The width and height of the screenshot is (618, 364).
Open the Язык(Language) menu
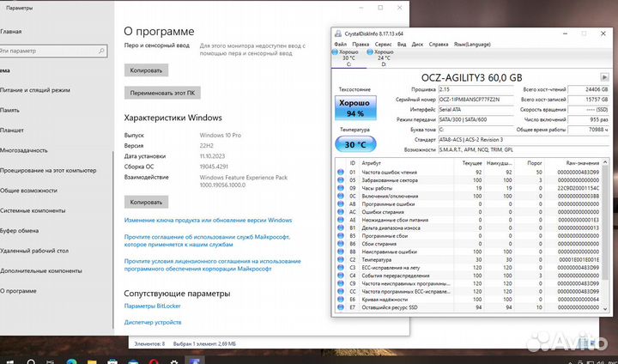coord(472,44)
